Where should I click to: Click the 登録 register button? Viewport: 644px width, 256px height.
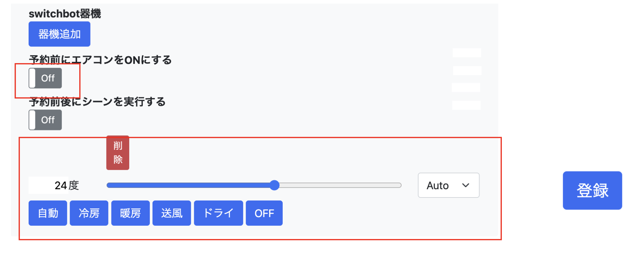tap(592, 191)
